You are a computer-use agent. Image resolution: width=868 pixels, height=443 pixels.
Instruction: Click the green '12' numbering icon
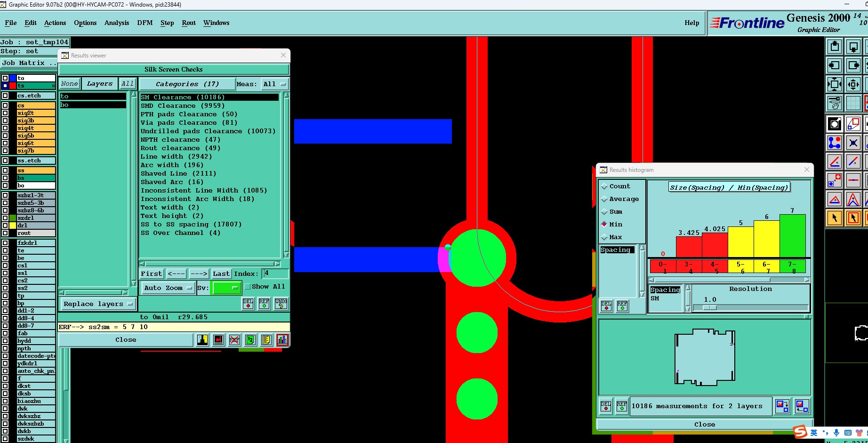(250, 340)
